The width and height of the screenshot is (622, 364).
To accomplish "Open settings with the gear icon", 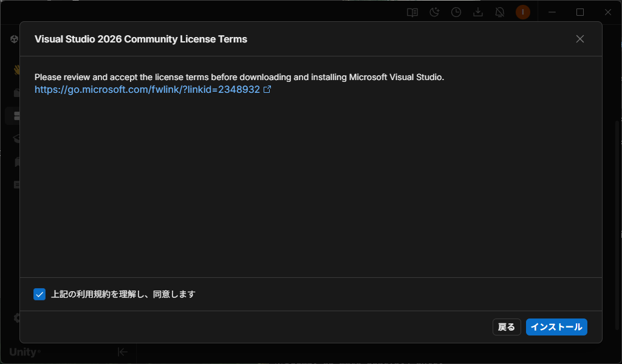I will (16, 318).
